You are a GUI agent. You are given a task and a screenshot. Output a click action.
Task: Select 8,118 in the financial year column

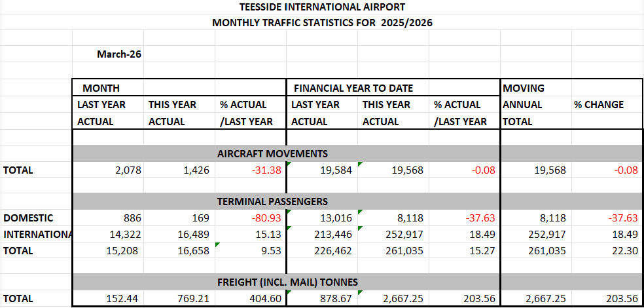click(393, 218)
